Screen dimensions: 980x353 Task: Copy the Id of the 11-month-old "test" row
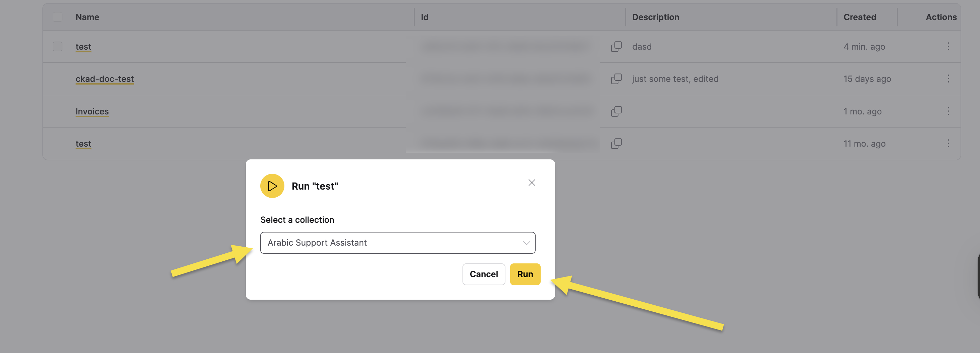pyautogui.click(x=616, y=144)
